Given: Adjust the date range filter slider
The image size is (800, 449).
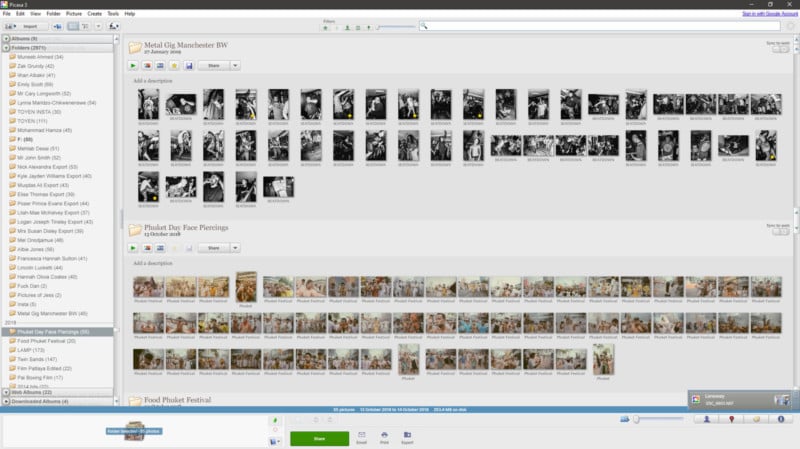Looking at the screenshot, I should (396, 27).
